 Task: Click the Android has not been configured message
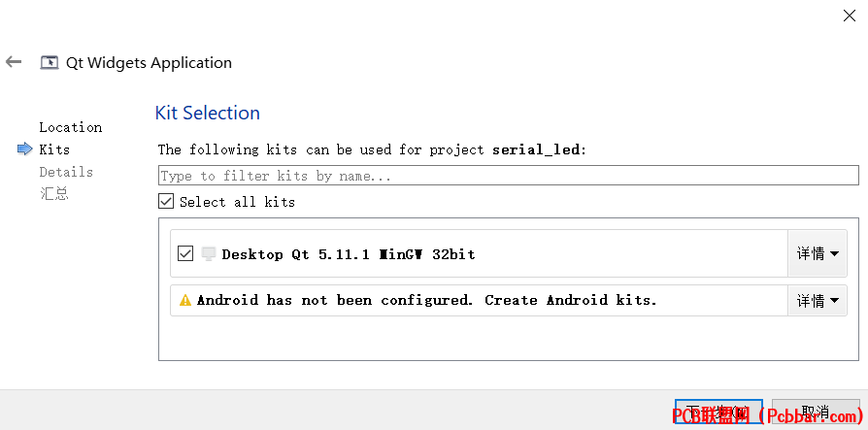426,301
